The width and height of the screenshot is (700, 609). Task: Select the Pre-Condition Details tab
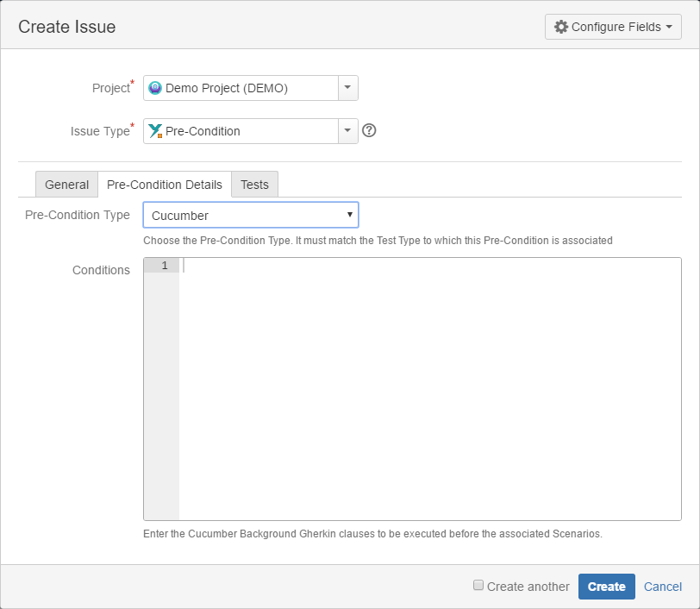pos(165,184)
